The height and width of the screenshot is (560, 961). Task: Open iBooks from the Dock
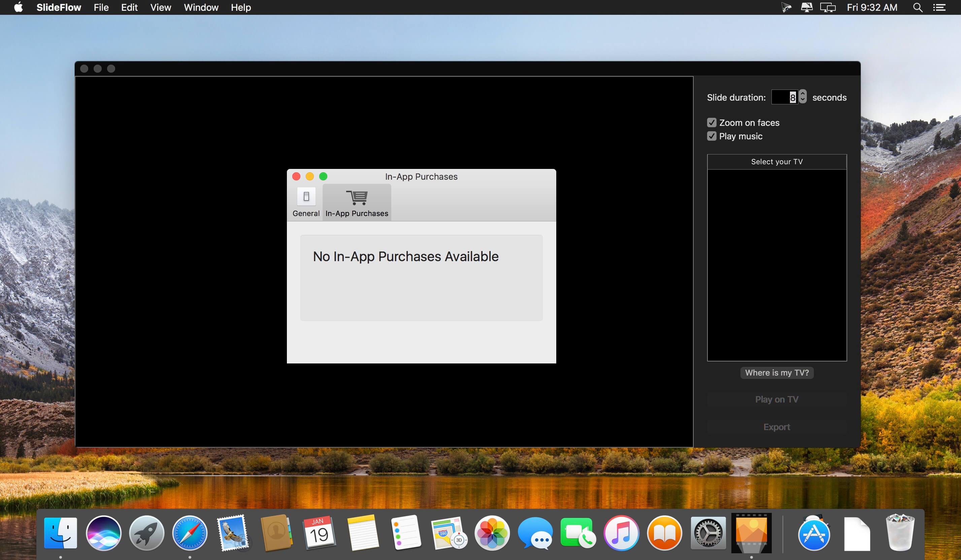[664, 533]
